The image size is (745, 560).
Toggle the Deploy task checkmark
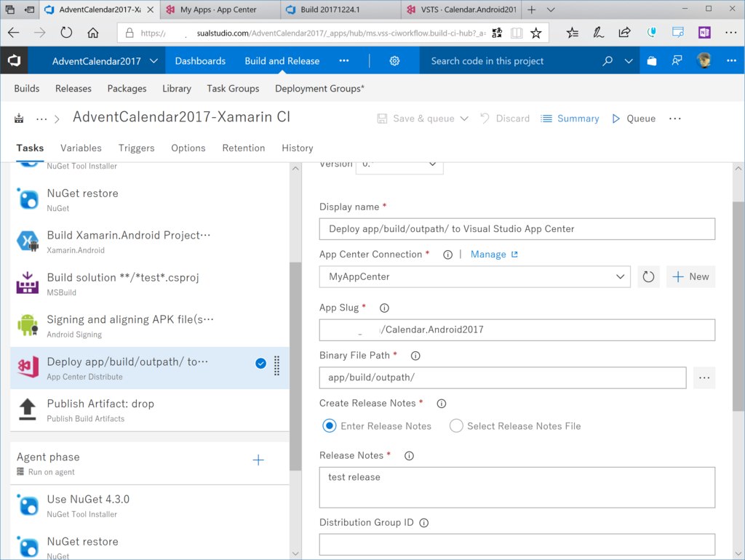(x=261, y=364)
